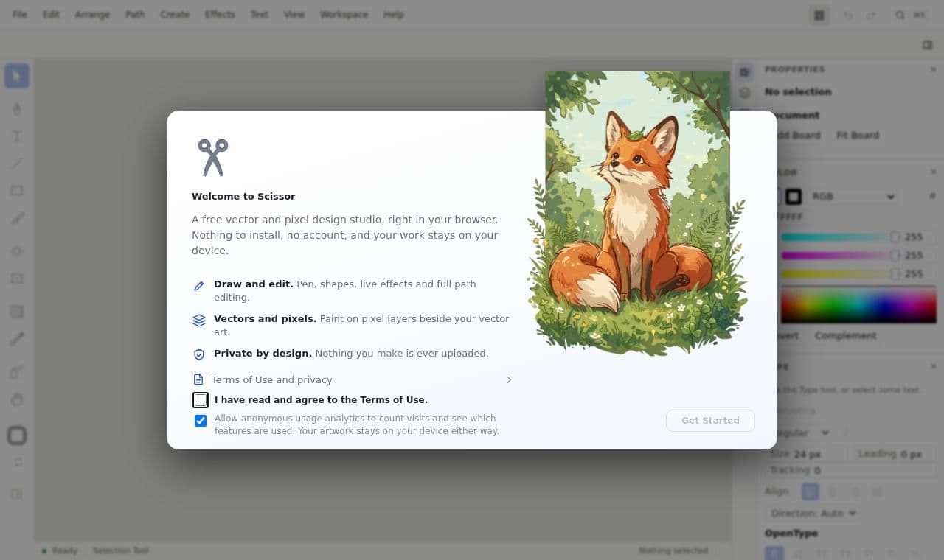944x560 pixels.
Task: Click the Undo arrow in the top bar
Action: [x=848, y=15]
